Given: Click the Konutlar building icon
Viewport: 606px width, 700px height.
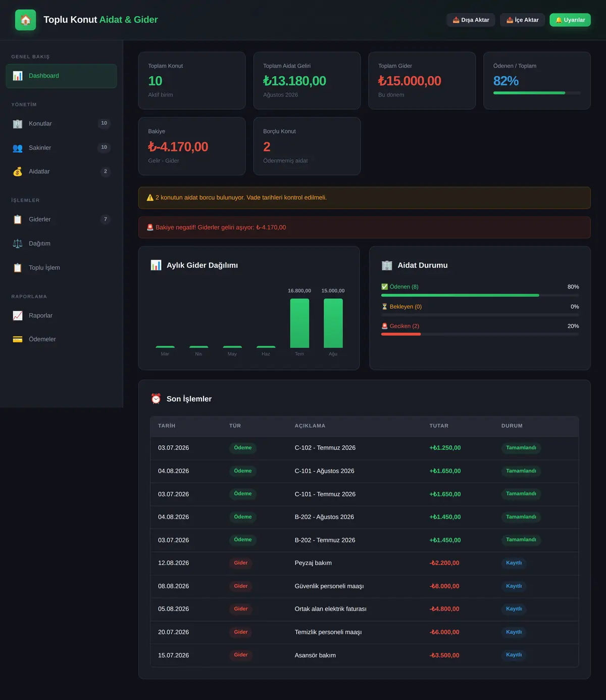Looking at the screenshot, I should pos(18,124).
